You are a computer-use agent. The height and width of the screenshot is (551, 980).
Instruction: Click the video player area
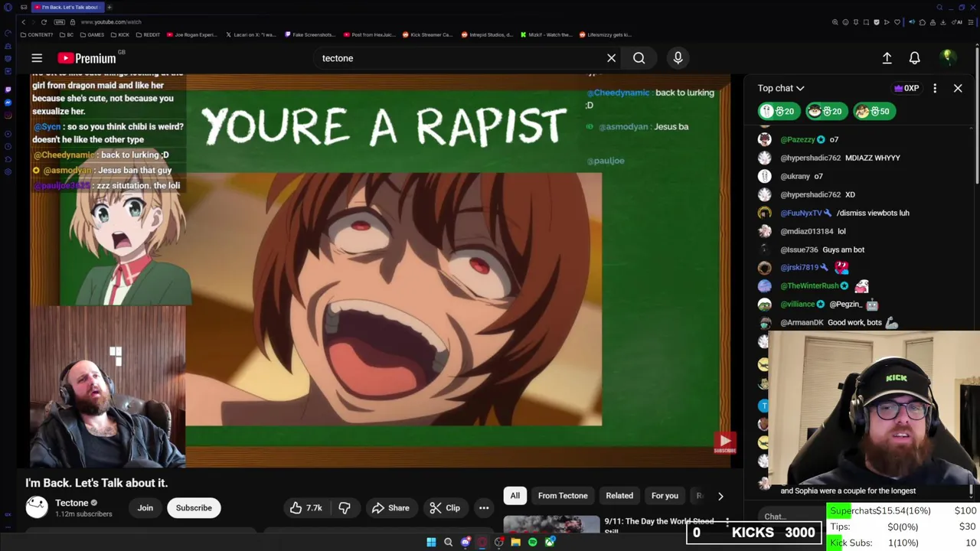coord(379,270)
